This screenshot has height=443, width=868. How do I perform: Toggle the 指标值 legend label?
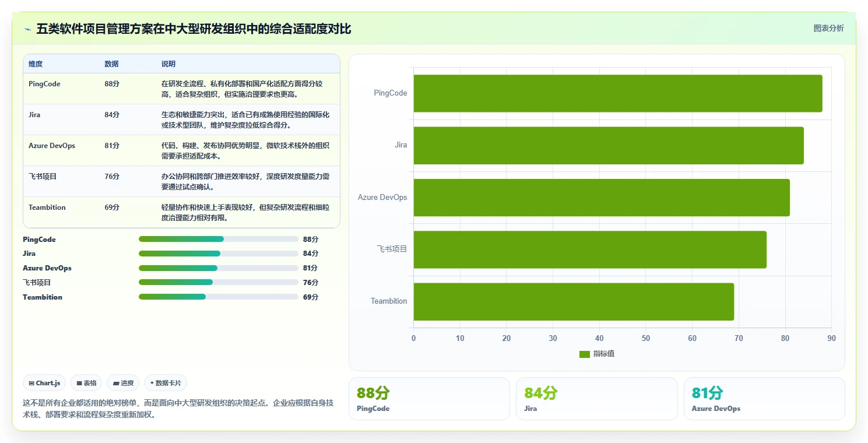(x=604, y=354)
